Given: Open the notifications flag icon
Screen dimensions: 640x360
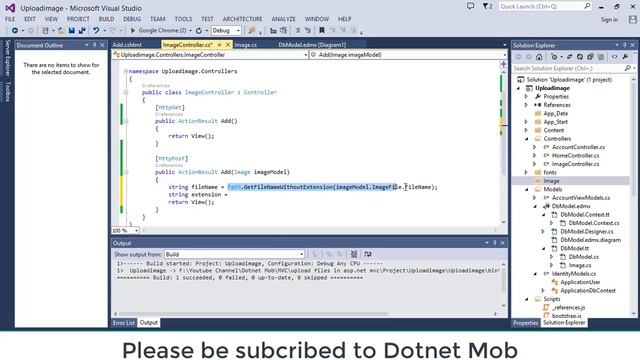Looking at the screenshot, I should point(486,6).
